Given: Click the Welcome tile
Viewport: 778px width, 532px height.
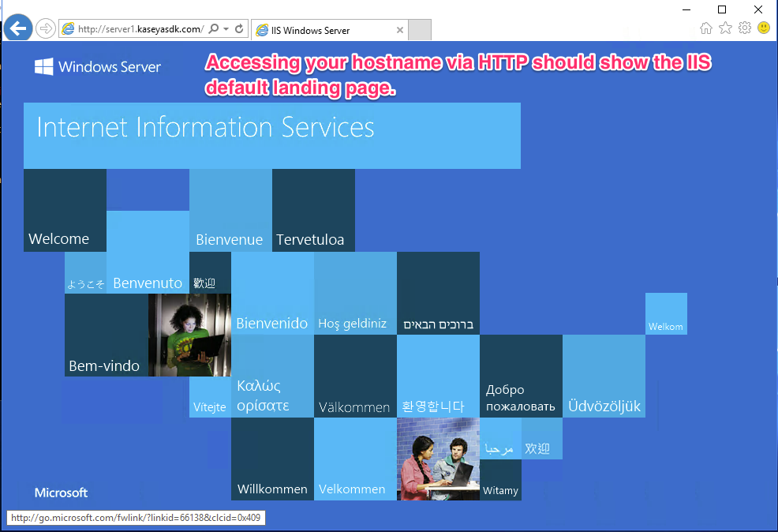Looking at the screenshot, I should pyautogui.click(x=65, y=211).
